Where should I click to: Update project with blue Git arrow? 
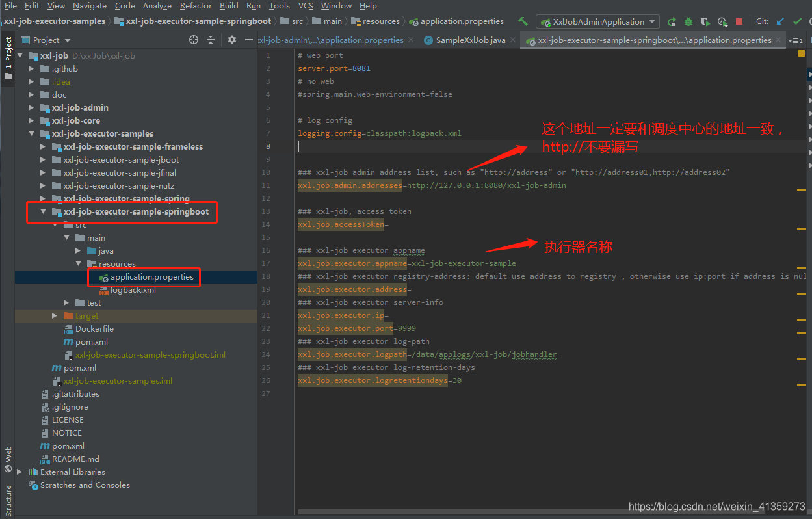pyautogui.click(x=780, y=21)
